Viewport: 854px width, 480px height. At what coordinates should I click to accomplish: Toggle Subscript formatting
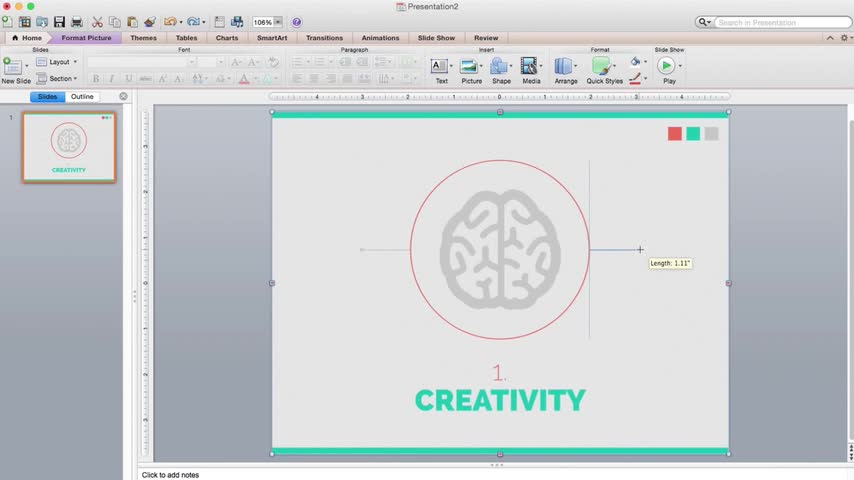tap(179, 79)
